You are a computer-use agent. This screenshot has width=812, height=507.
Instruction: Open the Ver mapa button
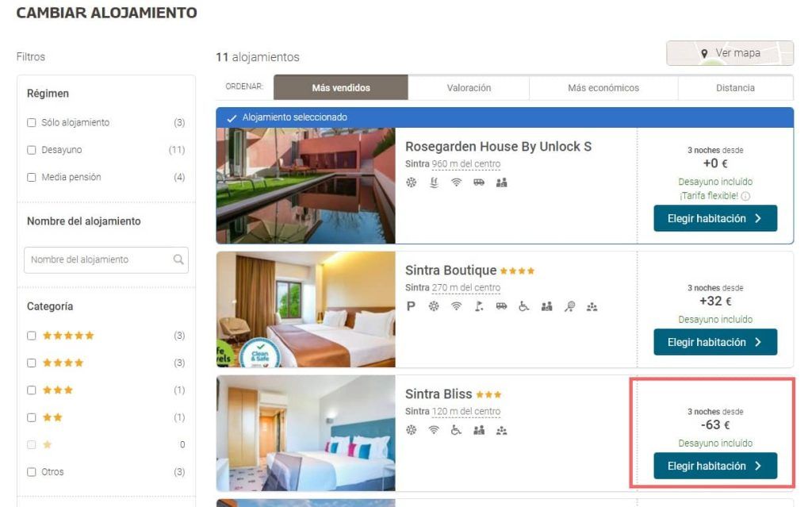[x=730, y=53]
